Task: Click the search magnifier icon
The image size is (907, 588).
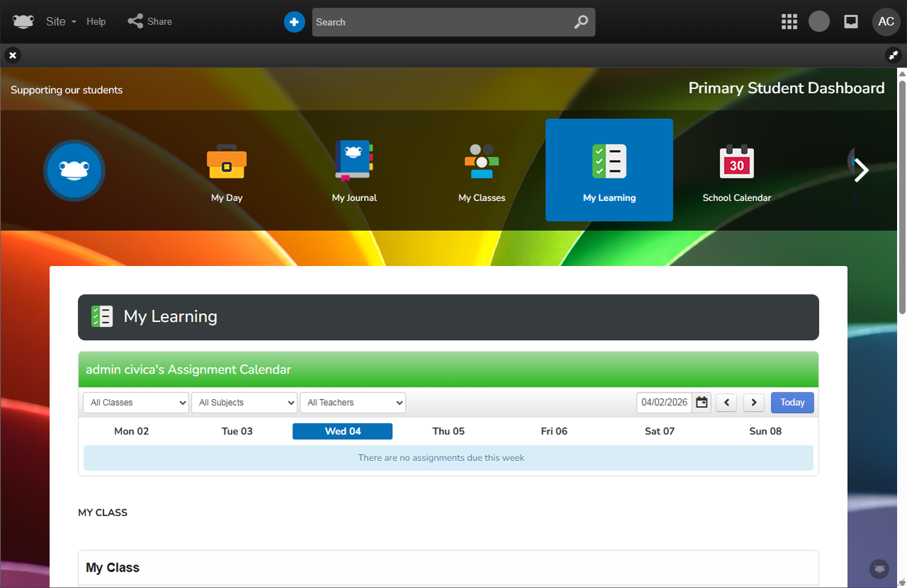Action: 581,22
